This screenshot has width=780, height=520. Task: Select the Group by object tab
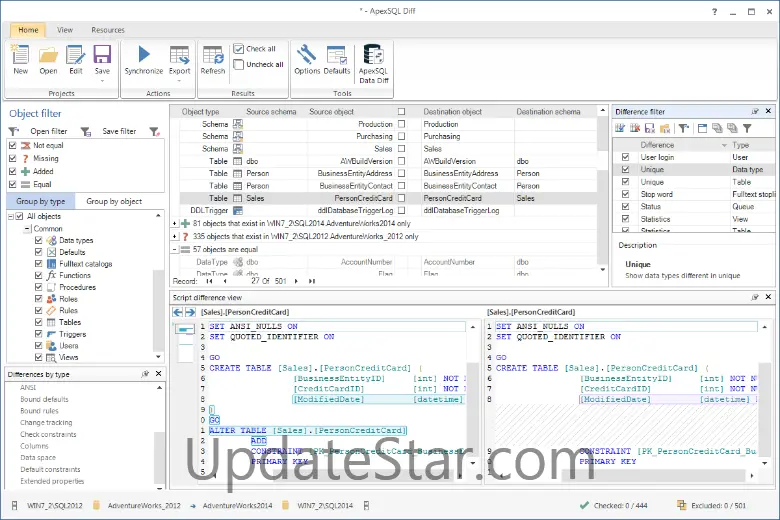pos(114,201)
